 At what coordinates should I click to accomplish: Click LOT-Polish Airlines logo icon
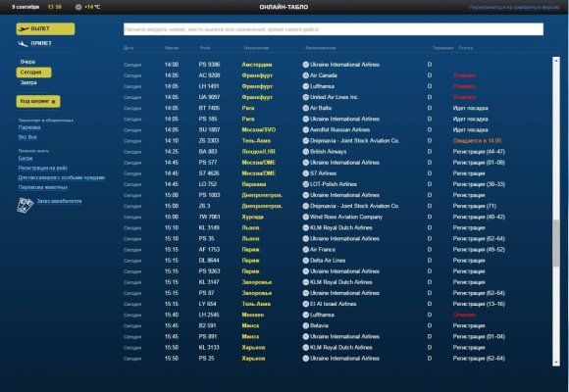pos(305,184)
